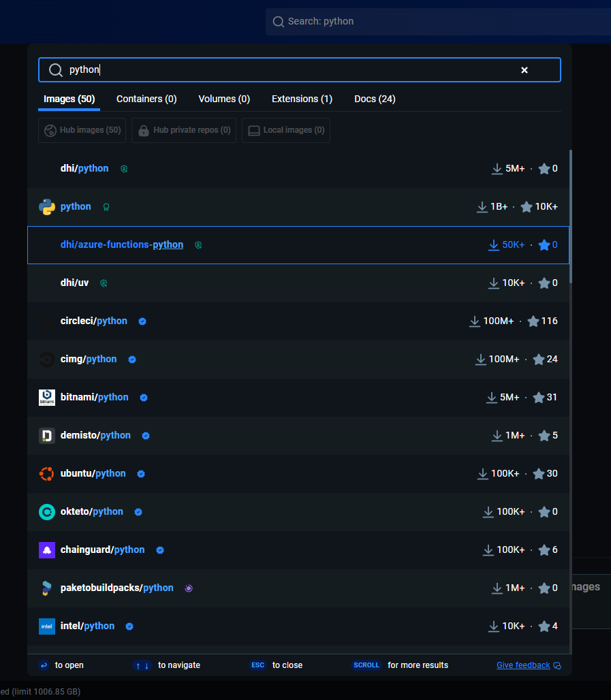The width and height of the screenshot is (611, 700).
Task: Click the hardened image badge next to dhi/uv
Action: coord(104,283)
